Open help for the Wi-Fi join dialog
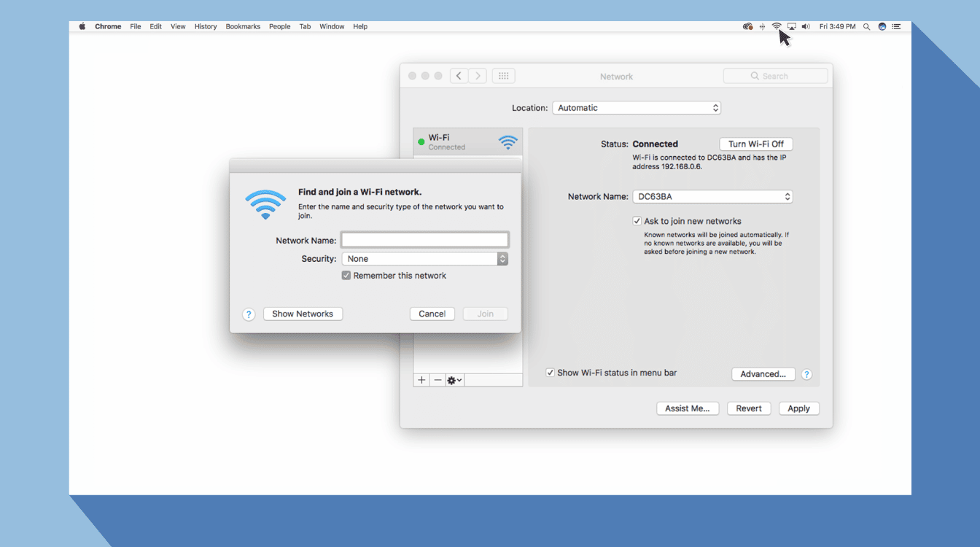Viewport: 980px width, 547px height. (249, 314)
